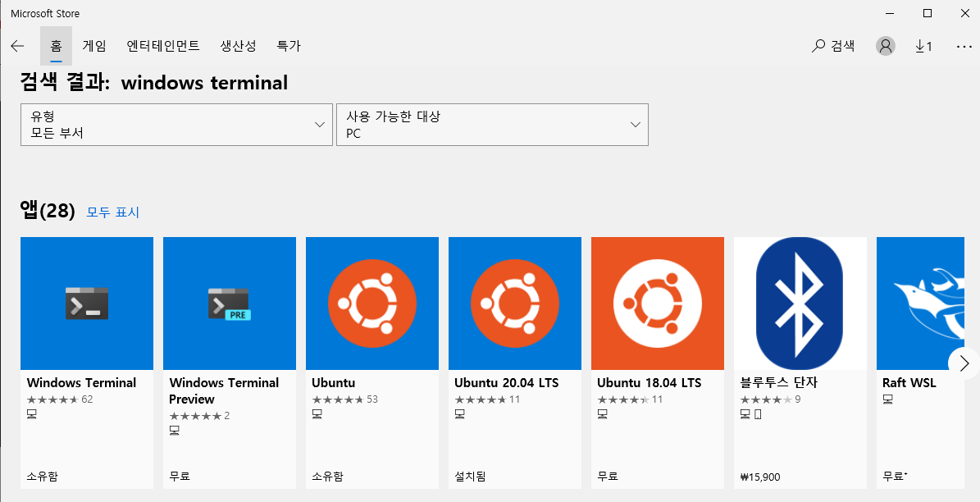Click the Ubuntu 20.04 LTS title text
Viewport: 980px width, 502px height.
[506, 382]
